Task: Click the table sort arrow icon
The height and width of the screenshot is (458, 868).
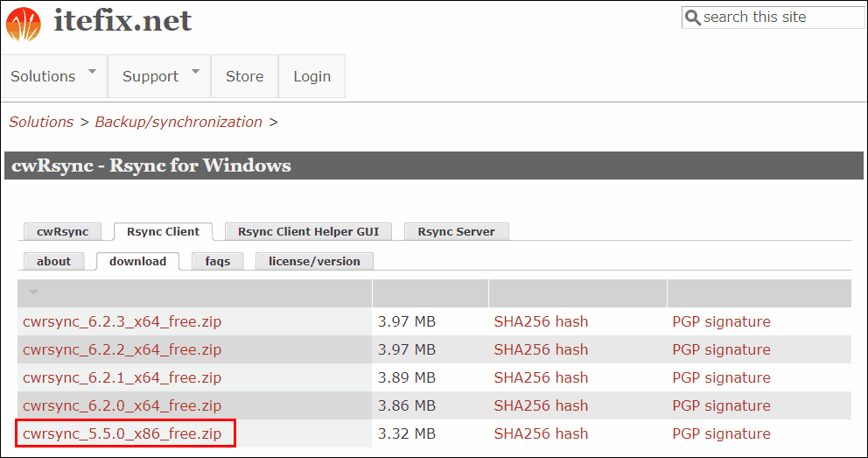Action: (x=34, y=292)
